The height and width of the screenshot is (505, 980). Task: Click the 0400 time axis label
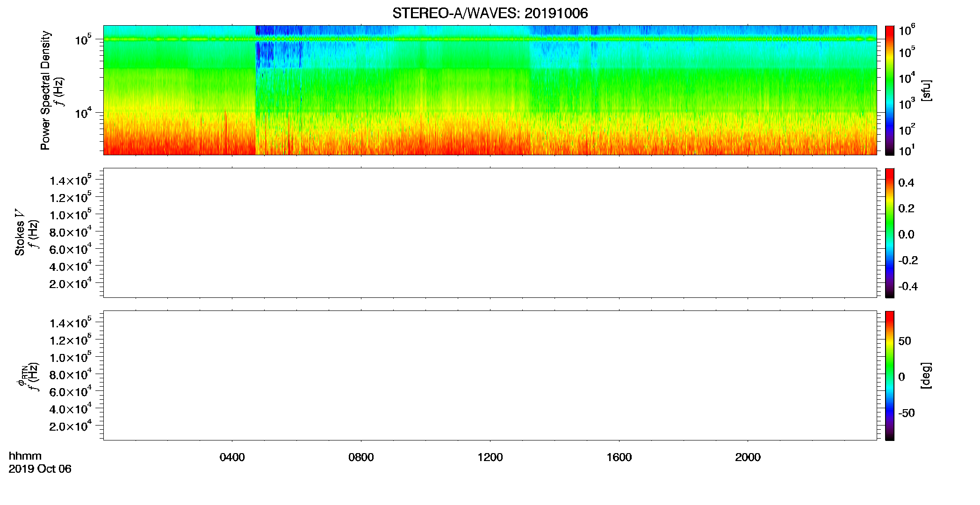232,457
